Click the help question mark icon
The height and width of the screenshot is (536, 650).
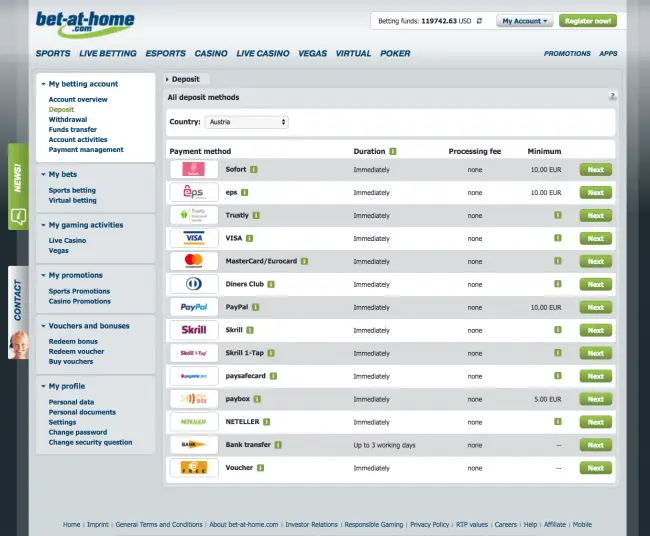pos(612,95)
